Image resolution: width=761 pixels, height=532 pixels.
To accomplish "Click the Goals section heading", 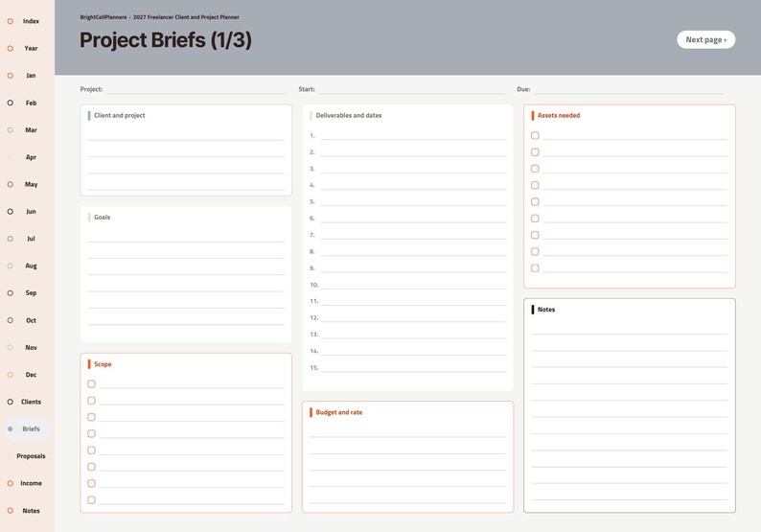I will [102, 218].
